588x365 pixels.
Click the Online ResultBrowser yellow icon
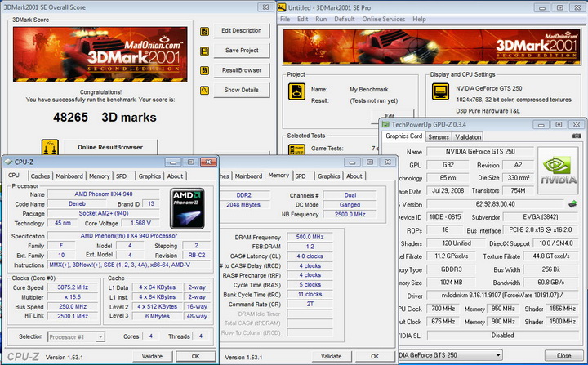click(x=50, y=147)
